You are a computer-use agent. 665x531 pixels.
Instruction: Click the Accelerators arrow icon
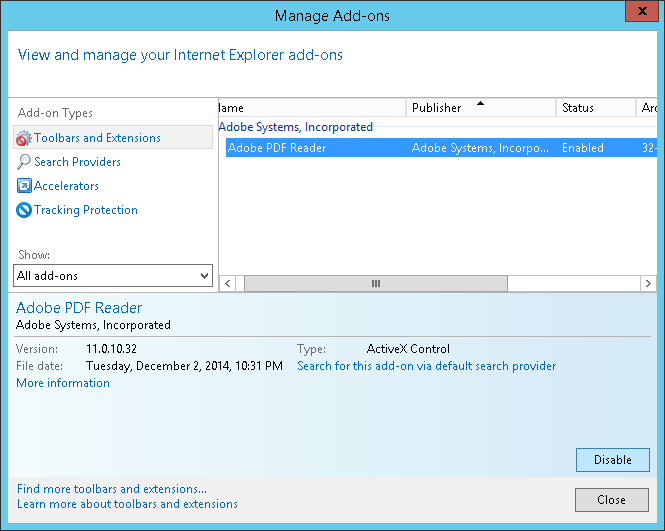[24, 186]
